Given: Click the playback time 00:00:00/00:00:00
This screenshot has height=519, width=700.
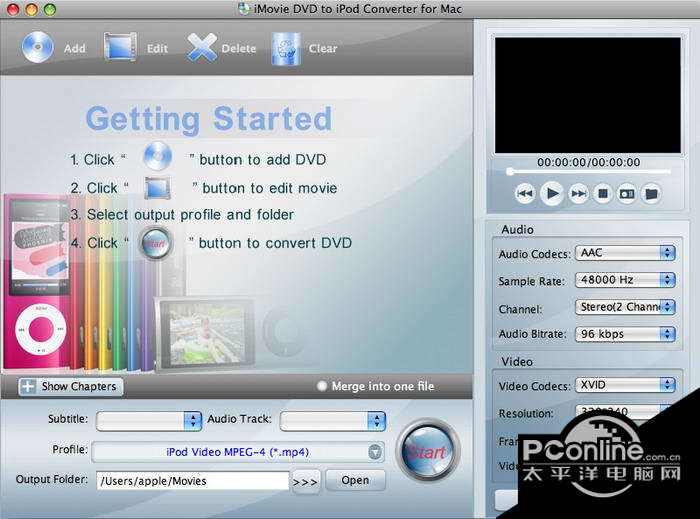Looking at the screenshot, I should [x=588, y=162].
